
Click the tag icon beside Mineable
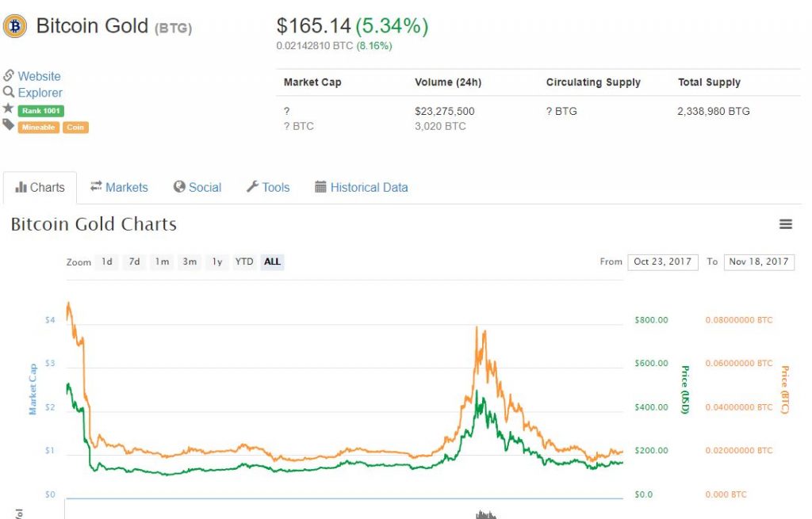[8, 124]
